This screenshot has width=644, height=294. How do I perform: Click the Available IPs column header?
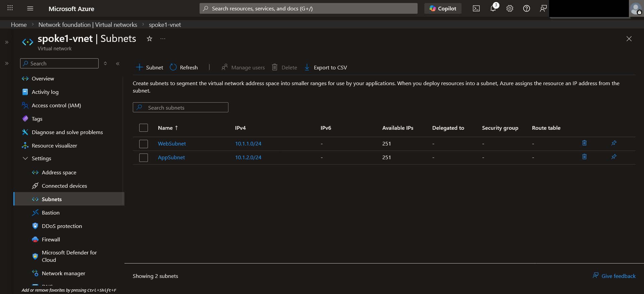coord(398,128)
